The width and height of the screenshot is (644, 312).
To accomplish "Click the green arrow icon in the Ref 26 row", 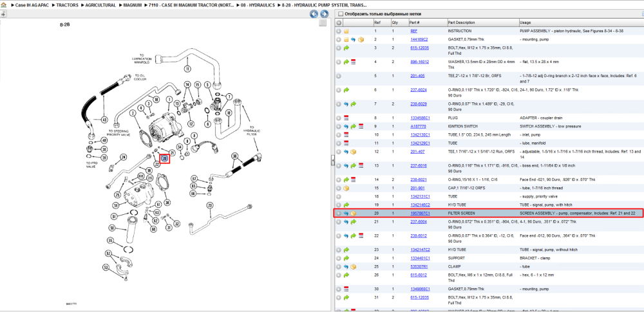I will tap(346, 275).
